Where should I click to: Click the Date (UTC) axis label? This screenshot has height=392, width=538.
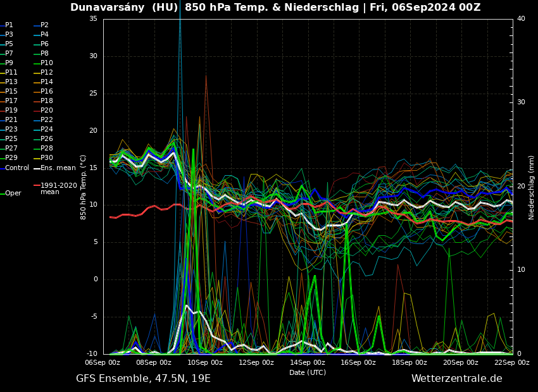307,373
